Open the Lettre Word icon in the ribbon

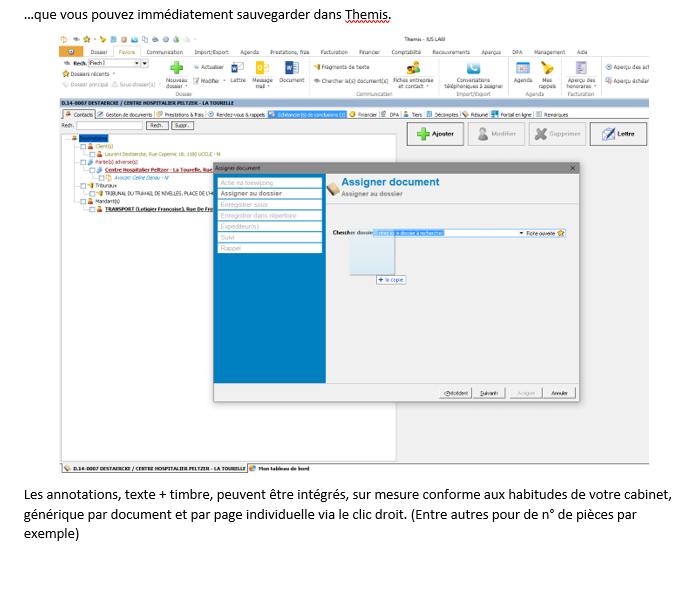[x=237, y=68]
